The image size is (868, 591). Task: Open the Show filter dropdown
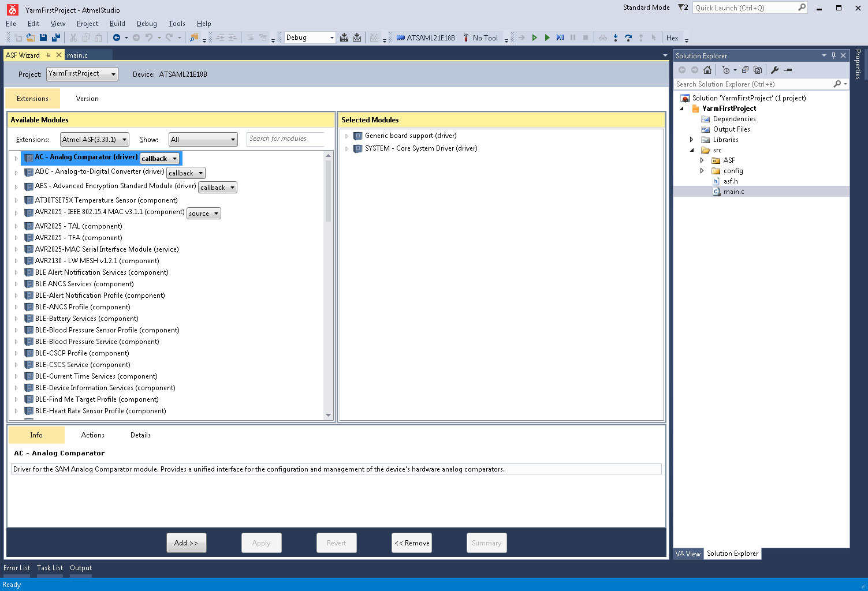point(203,140)
